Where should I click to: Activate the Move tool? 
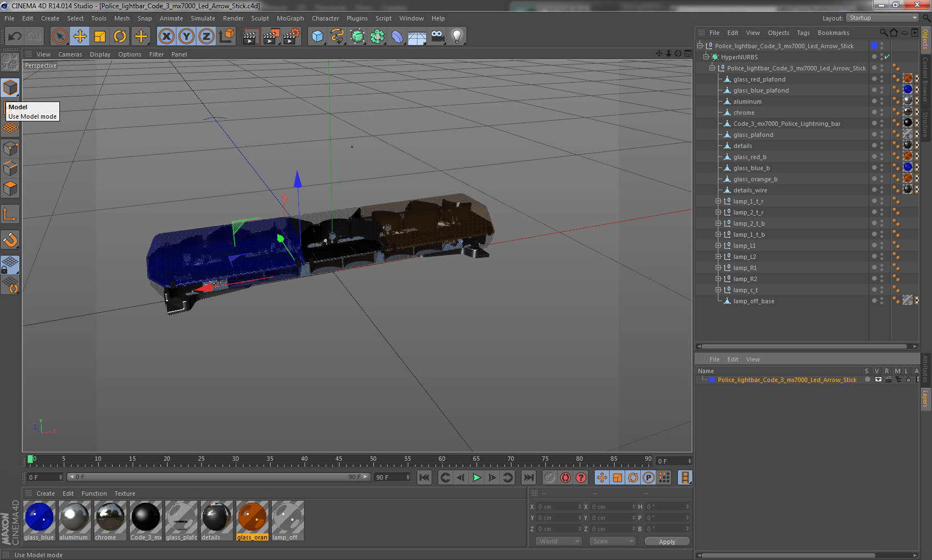click(80, 37)
